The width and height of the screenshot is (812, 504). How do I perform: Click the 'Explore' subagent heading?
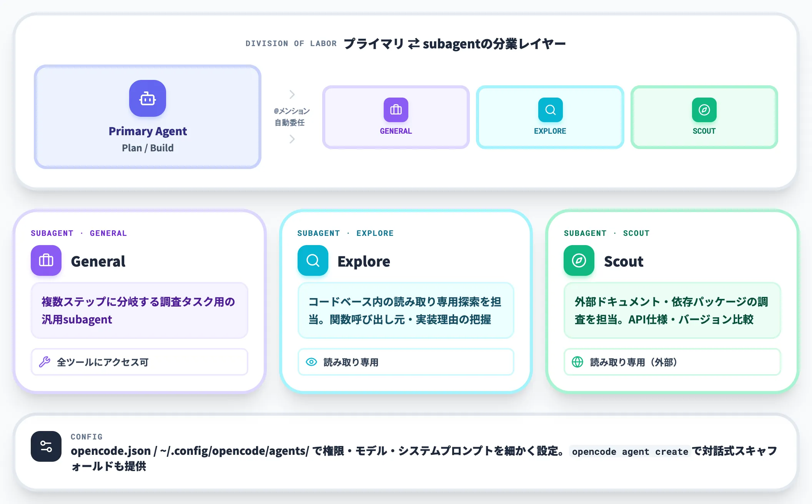364,261
